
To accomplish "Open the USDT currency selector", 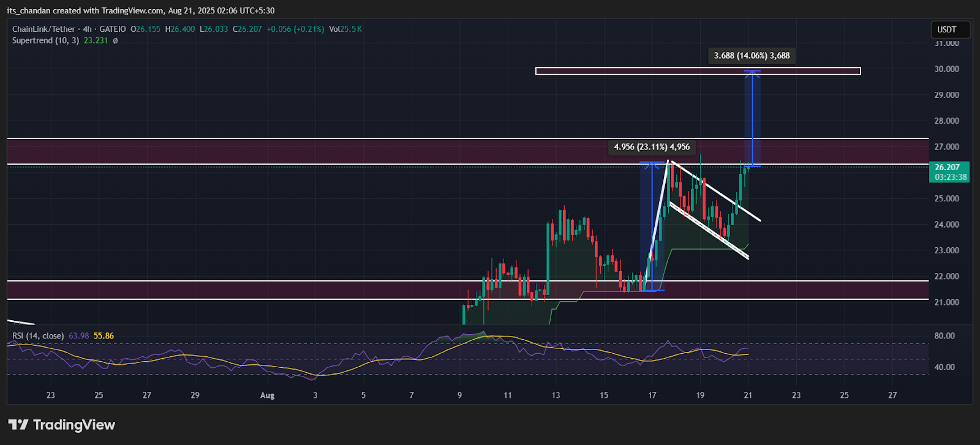I will click(951, 29).
